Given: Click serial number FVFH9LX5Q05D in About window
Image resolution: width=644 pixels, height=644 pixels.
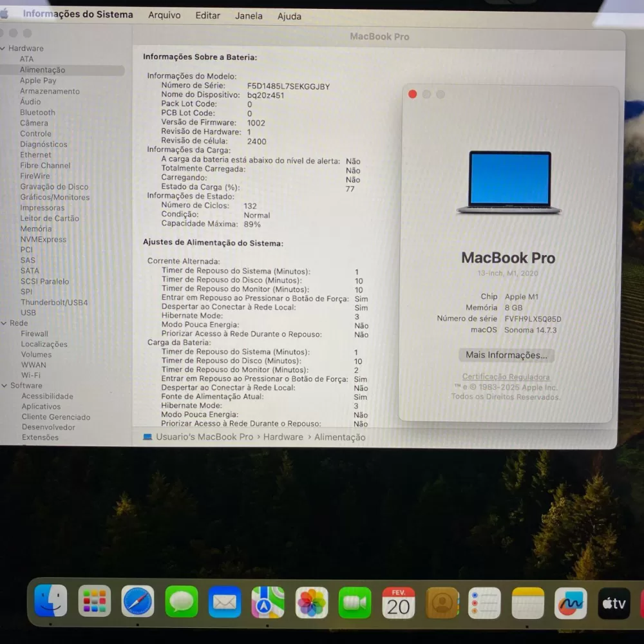Looking at the screenshot, I should (533, 319).
